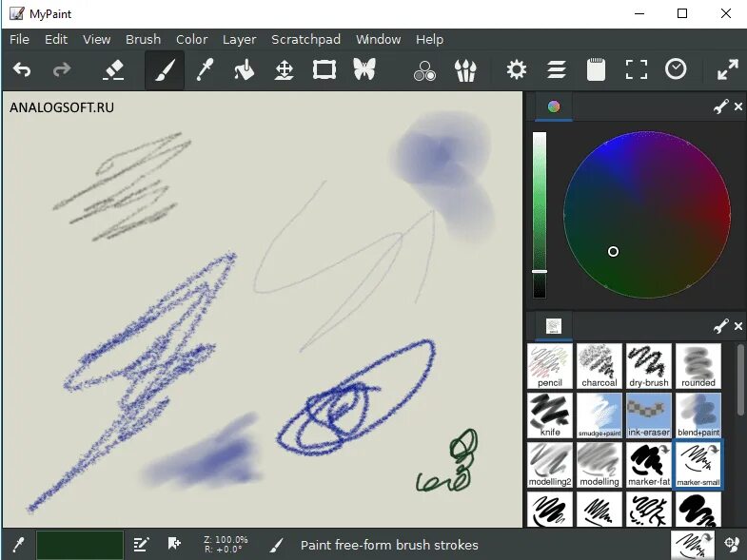Choose the dry-brush preset
The image size is (747, 560).
649,366
